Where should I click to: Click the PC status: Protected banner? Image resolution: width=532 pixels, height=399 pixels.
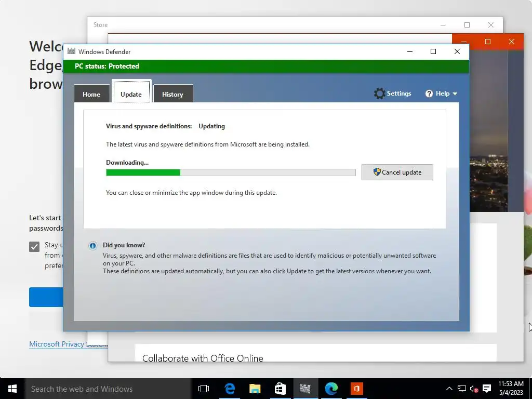point(267,66)
